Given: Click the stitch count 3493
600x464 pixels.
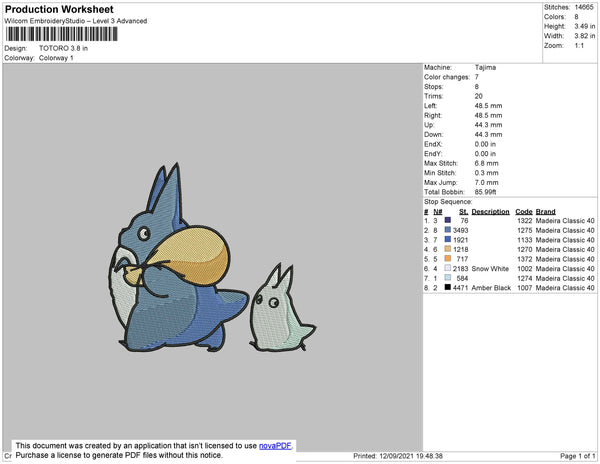Looking at the screenshot, I should click(x=460, y=230).
